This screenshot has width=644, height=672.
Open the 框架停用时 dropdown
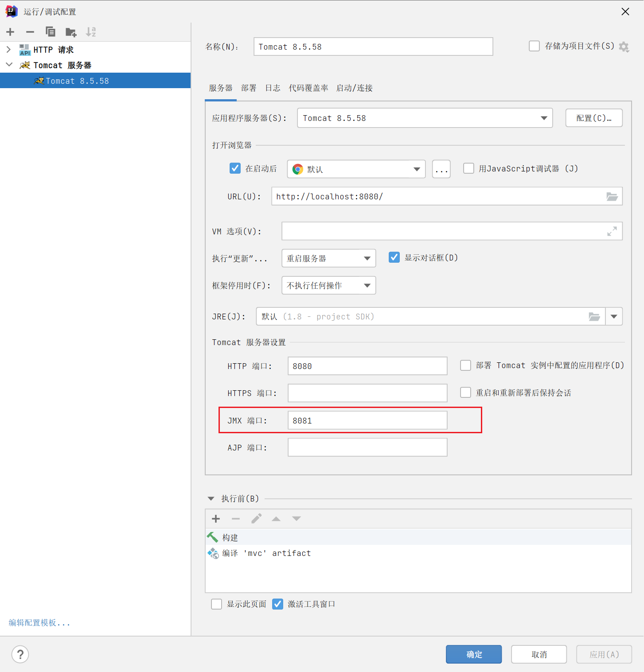point(329,285)
